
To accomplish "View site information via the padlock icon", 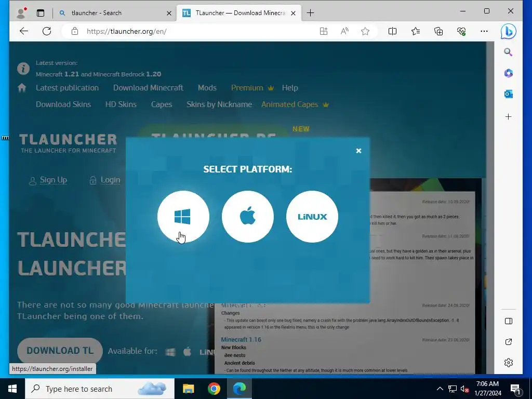I will 75,31.
